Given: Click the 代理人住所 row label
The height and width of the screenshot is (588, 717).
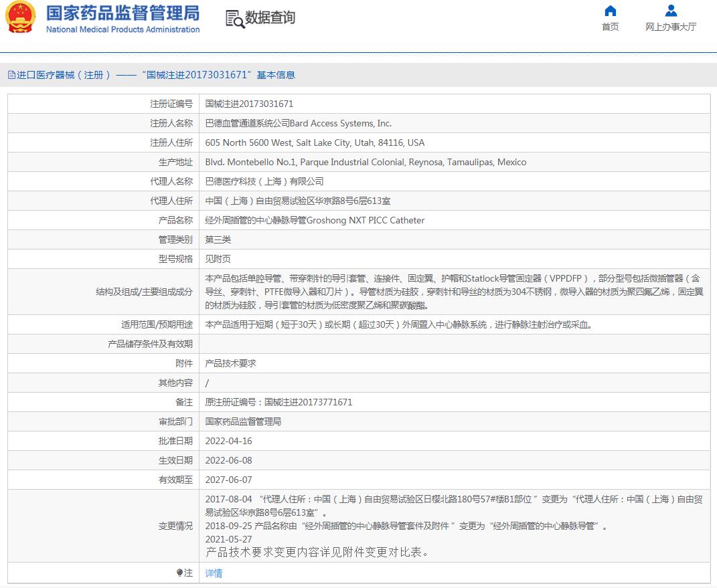Looking at the screenshot, I should (171, 201).
